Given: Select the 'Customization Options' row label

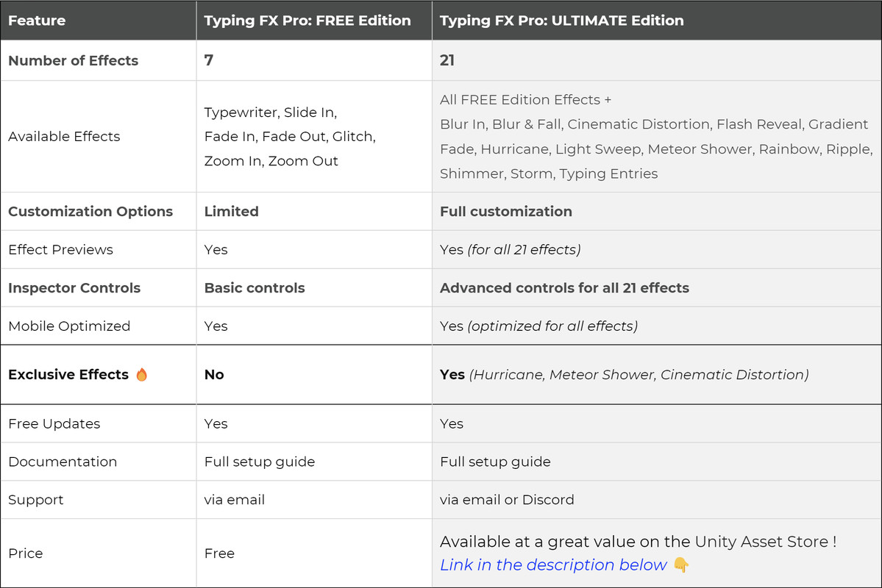Looking at the screenshot, I should coord(90,212).
